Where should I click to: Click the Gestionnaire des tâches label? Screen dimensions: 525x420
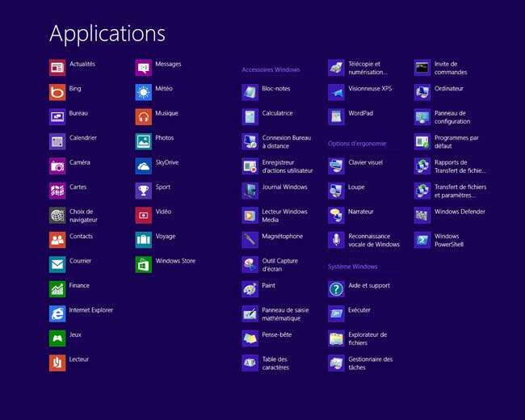370,363
